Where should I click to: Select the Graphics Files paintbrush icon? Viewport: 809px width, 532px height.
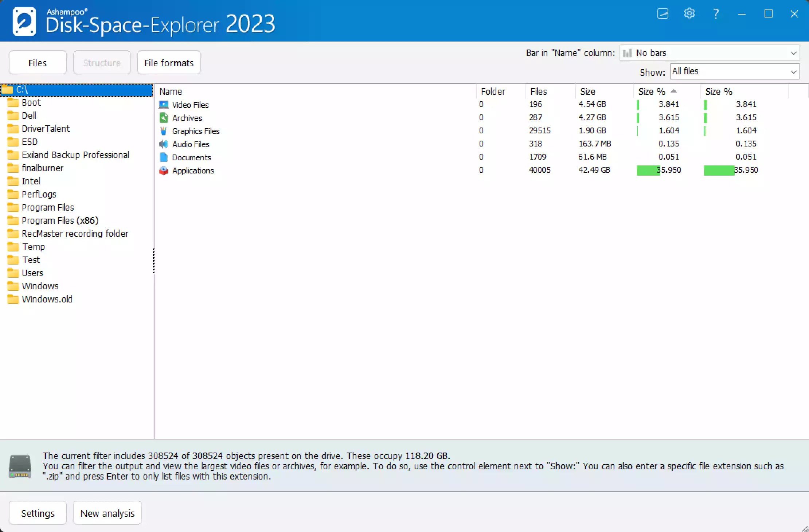[164, 131]
